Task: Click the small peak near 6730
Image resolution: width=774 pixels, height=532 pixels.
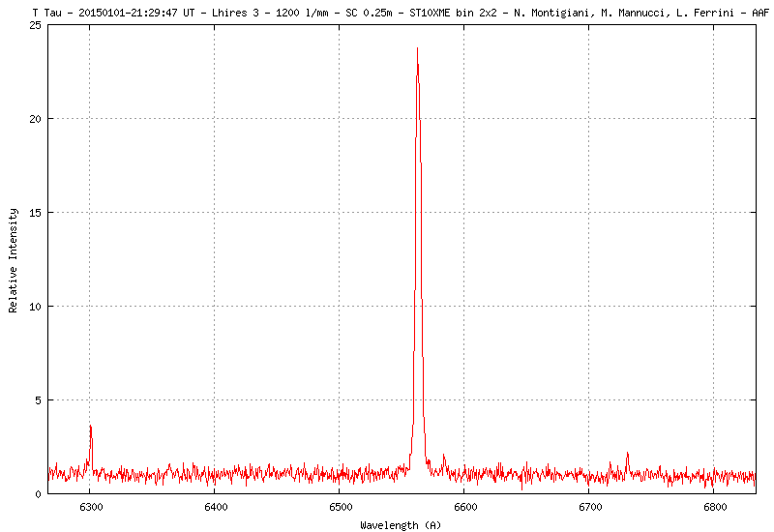Action: pos(627,453)
